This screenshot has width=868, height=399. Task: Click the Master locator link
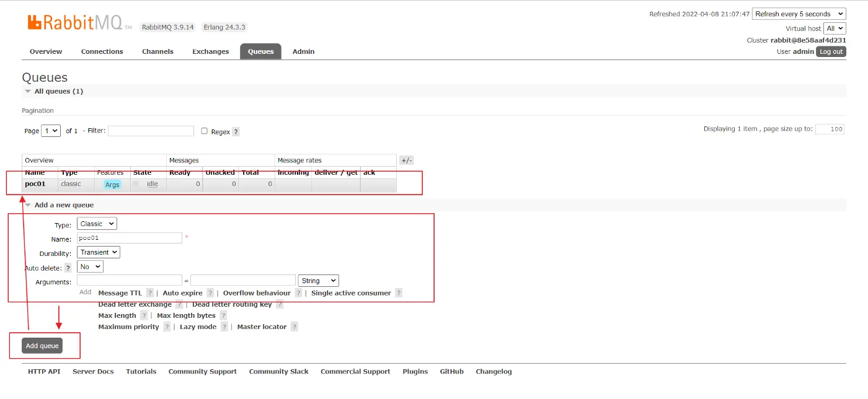[x=262, y=327]
